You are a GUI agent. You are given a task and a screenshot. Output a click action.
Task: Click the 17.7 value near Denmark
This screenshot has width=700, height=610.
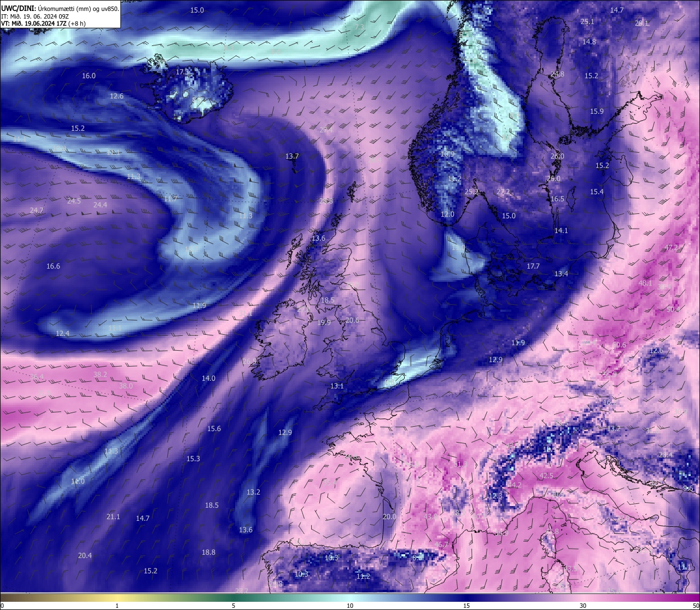coord(533,266)
